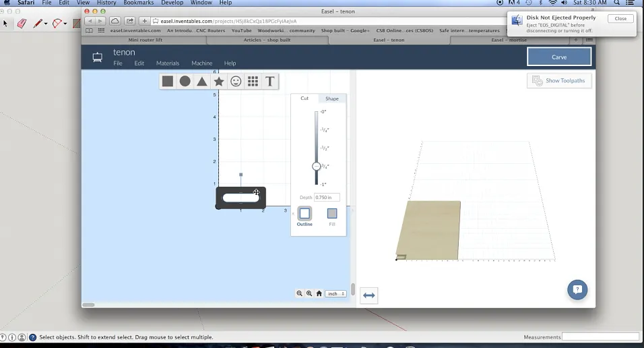Open Safe internal temperatures bookmark
The image size is (644, 348).
[469, 30]
